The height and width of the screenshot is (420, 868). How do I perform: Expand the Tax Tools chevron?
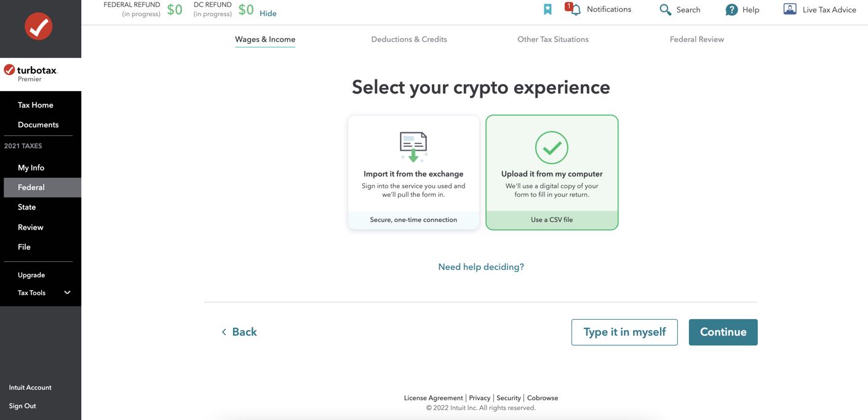pyautogui.click(x=68, y=293)
